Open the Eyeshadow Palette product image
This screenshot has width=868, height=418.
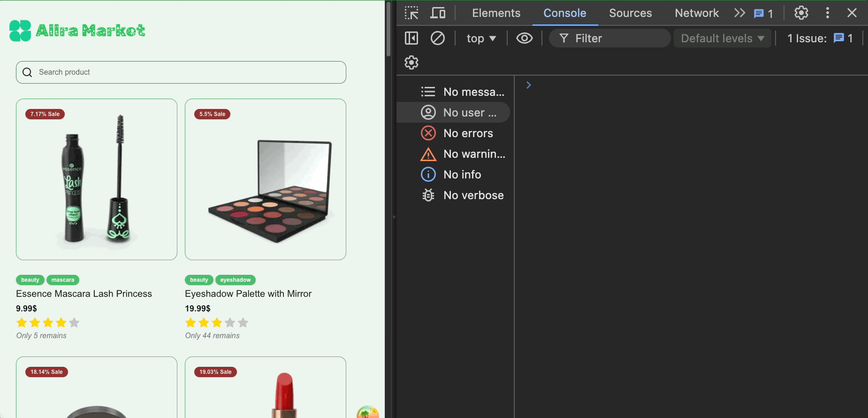click(x=266, y=179)
